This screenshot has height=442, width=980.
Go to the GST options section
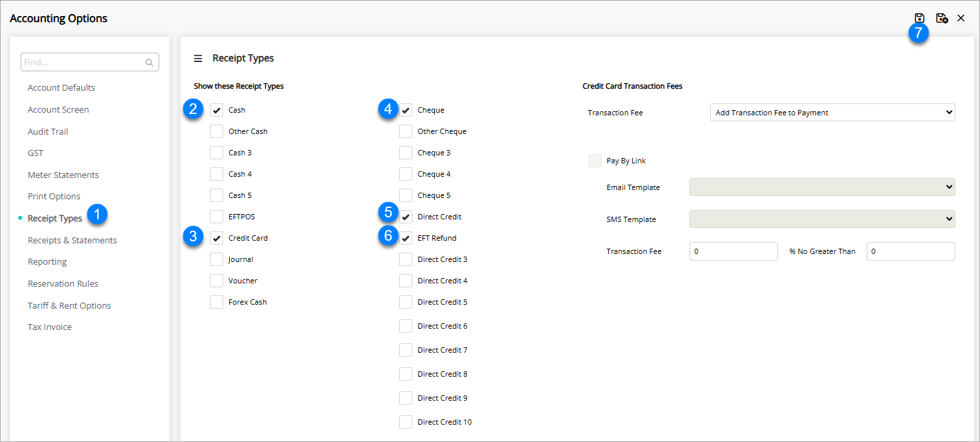pos(35,153)
